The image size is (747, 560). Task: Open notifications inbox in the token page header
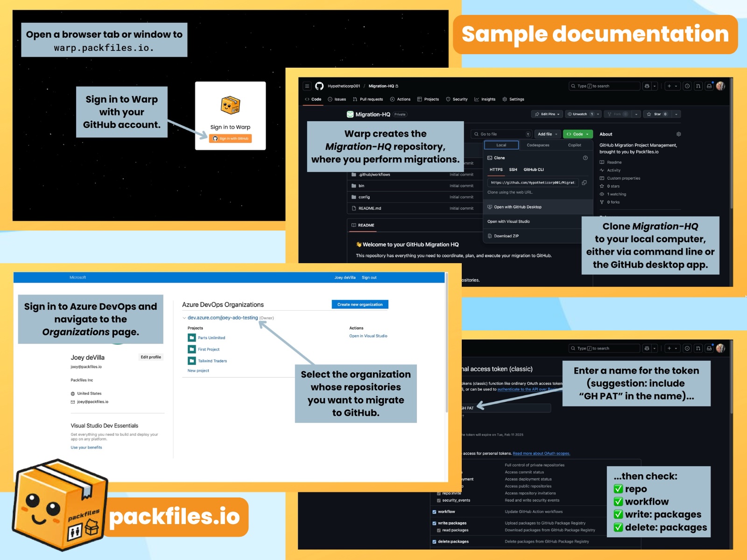coord(709,348)
